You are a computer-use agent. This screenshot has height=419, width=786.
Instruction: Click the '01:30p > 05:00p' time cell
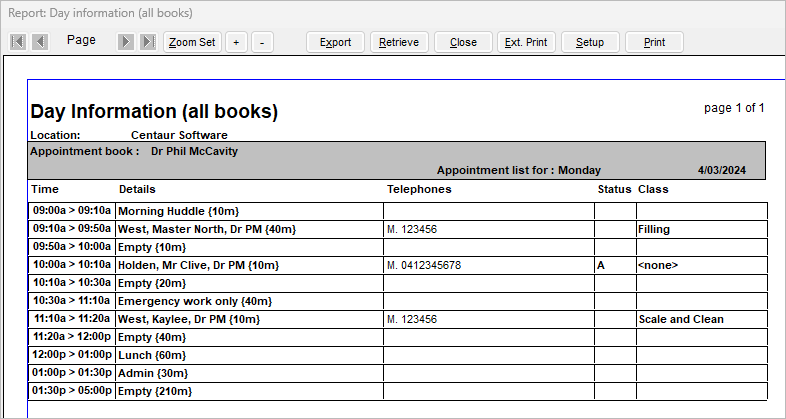72,391
